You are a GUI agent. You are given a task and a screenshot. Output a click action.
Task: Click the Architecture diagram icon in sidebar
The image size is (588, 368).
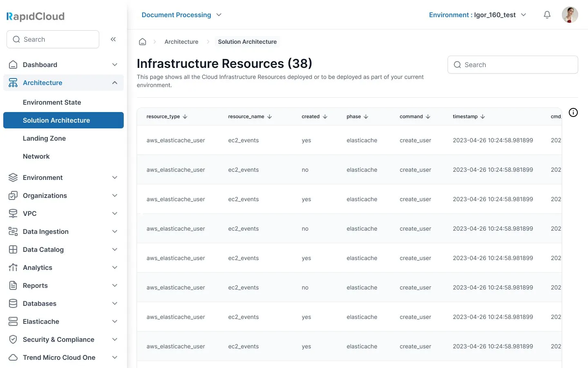[x=13, y=83]
